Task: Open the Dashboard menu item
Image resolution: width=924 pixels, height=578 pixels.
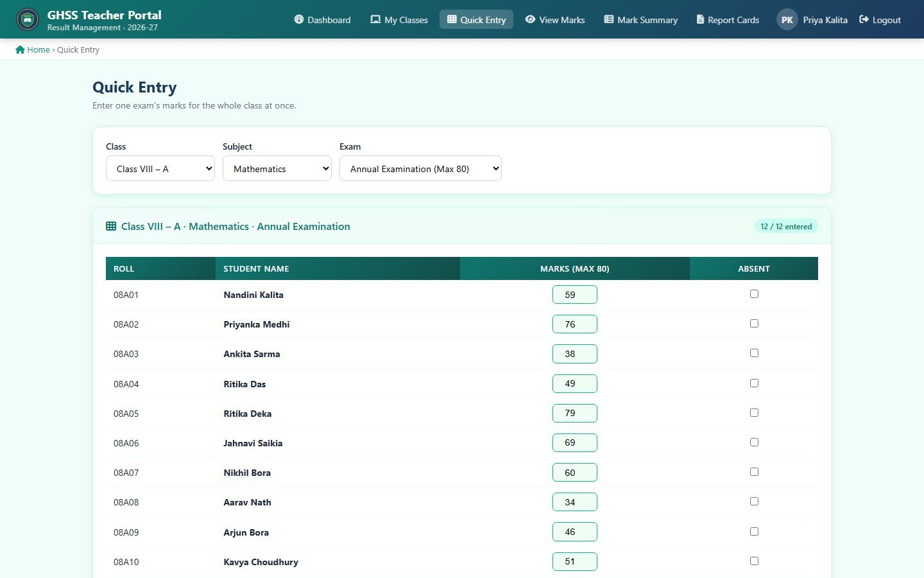Action: [x=322, y=19]
